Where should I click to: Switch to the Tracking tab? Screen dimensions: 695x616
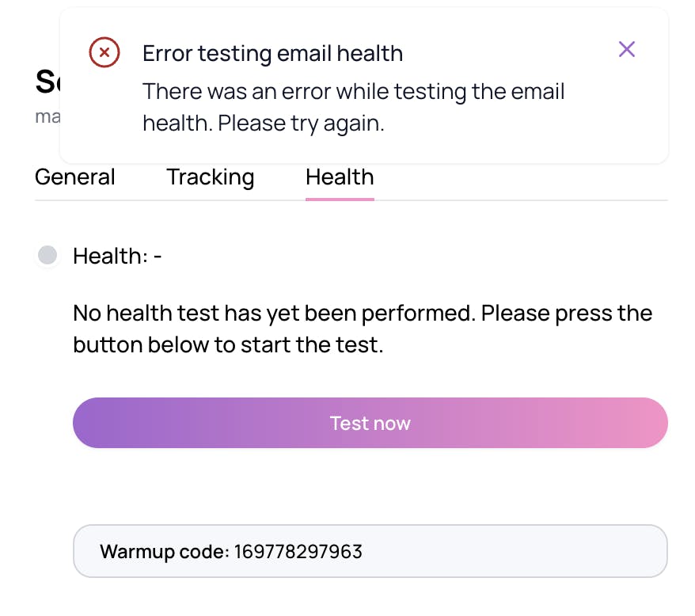tap(210, 177)
